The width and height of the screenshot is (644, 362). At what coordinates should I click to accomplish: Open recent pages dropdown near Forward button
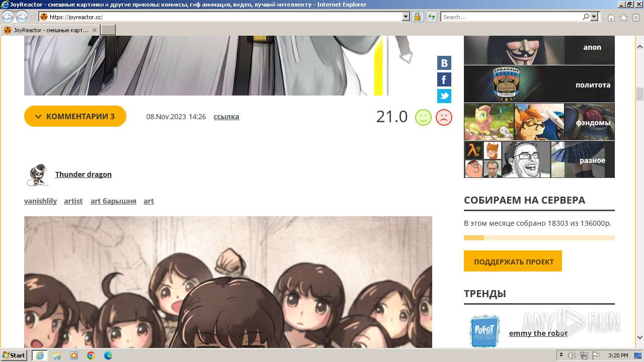point(33,17)
